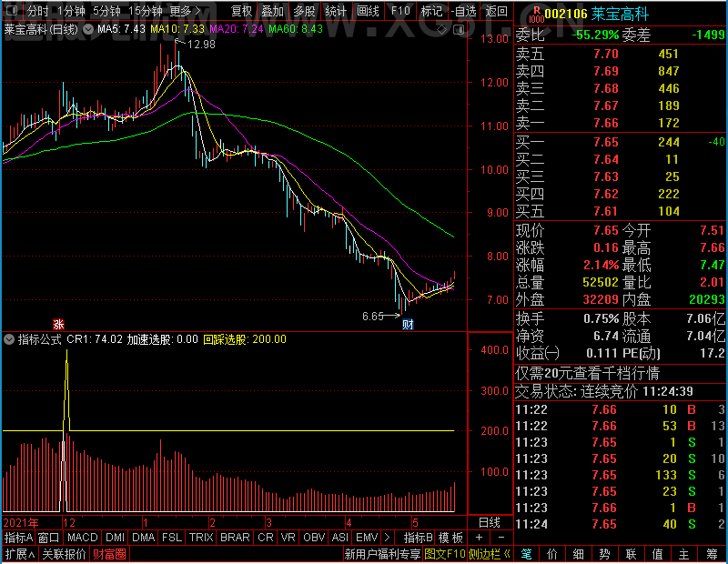Expand the 扩展 panel
Viewport: 728px width, 564px height.
[x=20, y=554]
